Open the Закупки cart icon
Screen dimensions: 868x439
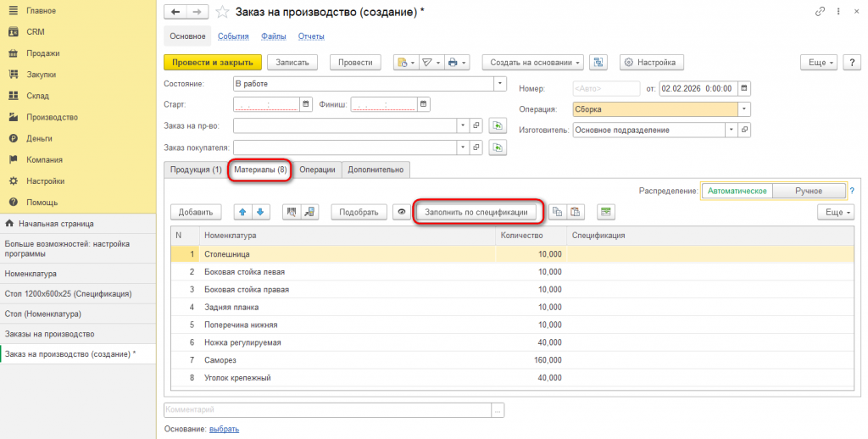point(14,75)
